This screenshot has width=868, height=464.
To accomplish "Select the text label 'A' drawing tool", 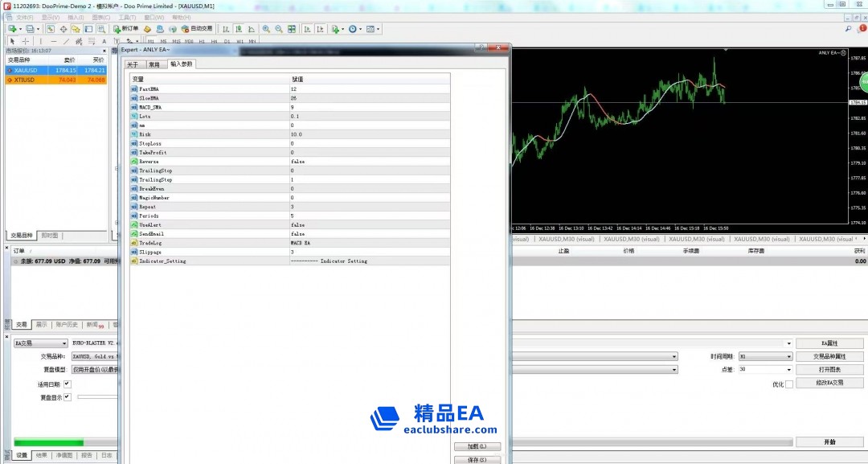I will tap(104, 41).
